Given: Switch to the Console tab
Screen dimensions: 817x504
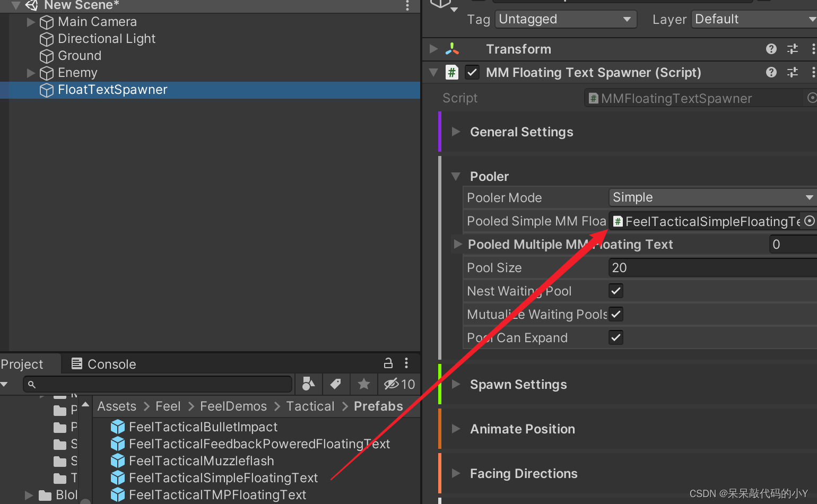Looking at the screenshot, I should click(104, 364).
